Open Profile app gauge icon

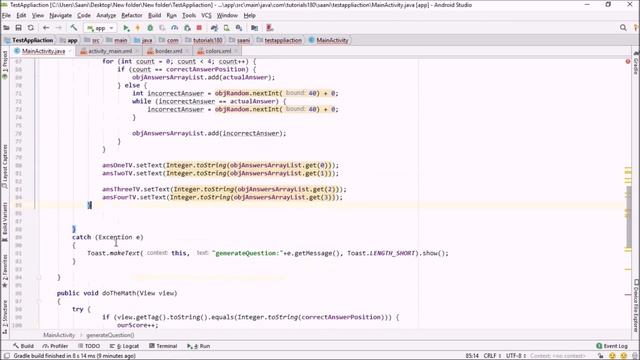[175, 28]
